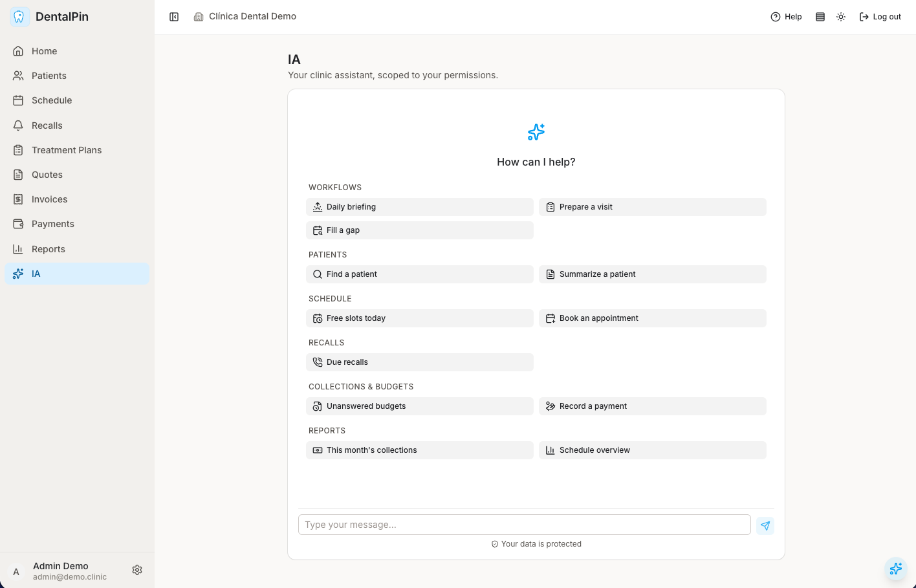The image size is (916, 588).
Task: Collapse the sidebar with the panel toggle icon
Action: [x=174, y=17]
